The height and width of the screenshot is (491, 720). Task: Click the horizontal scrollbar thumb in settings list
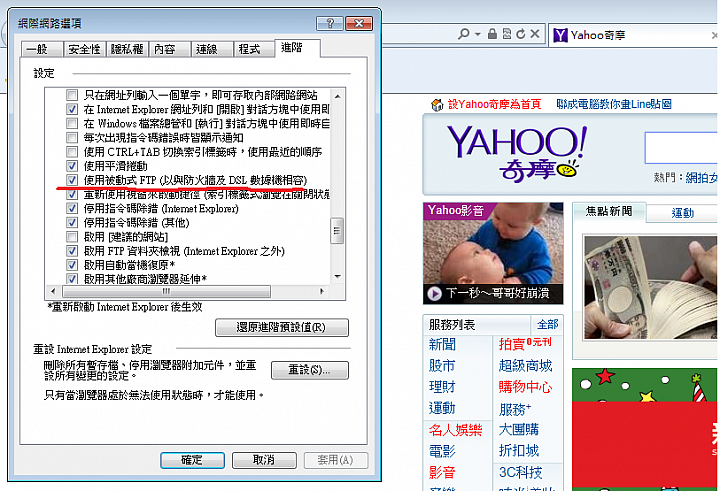166,291
